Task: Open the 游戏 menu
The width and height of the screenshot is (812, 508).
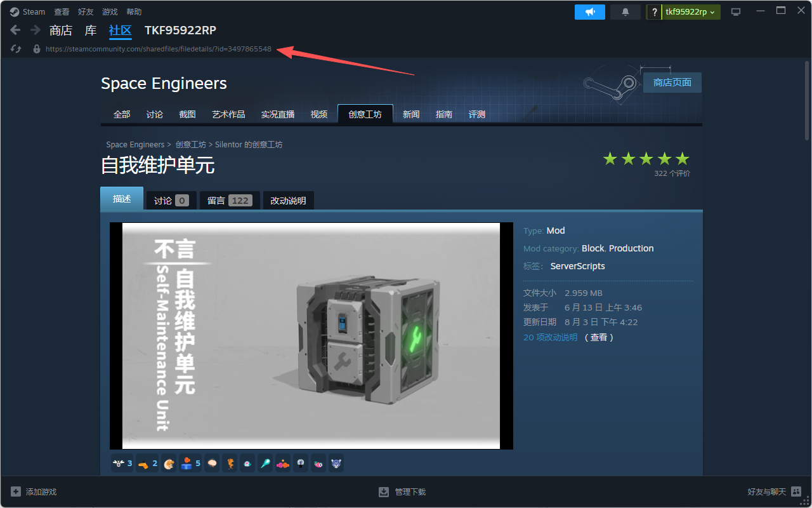Action: (x=110, y=12)
